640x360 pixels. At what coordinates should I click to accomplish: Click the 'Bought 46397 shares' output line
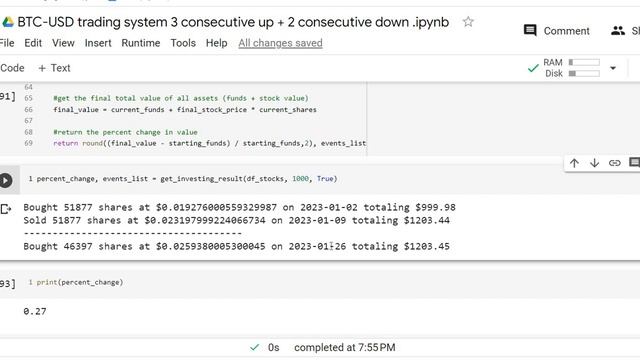236,247
